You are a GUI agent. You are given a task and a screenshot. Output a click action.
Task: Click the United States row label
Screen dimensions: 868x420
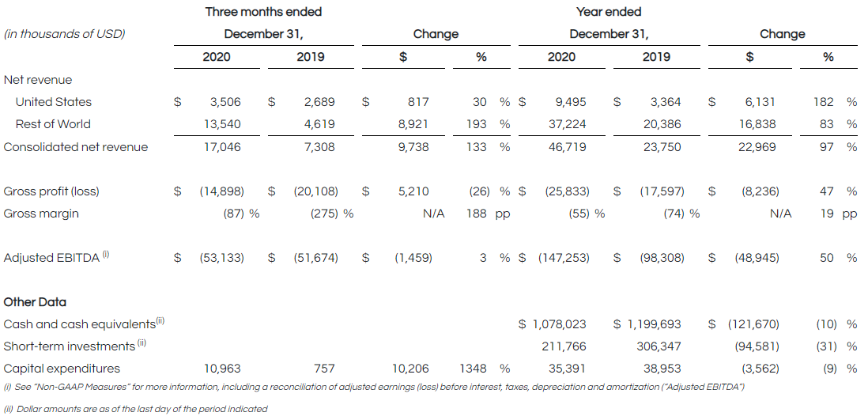(x=53, y=102)
